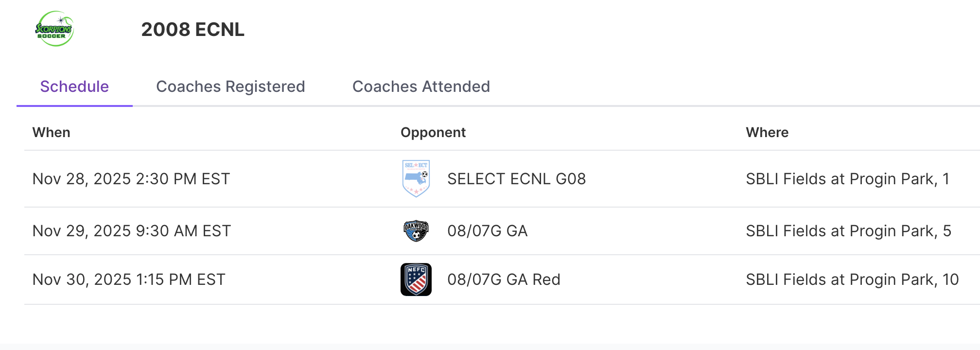Screen dimensions: 980x350
Task: Click the Progin Park field 10 location
Action: coord(852,280)
